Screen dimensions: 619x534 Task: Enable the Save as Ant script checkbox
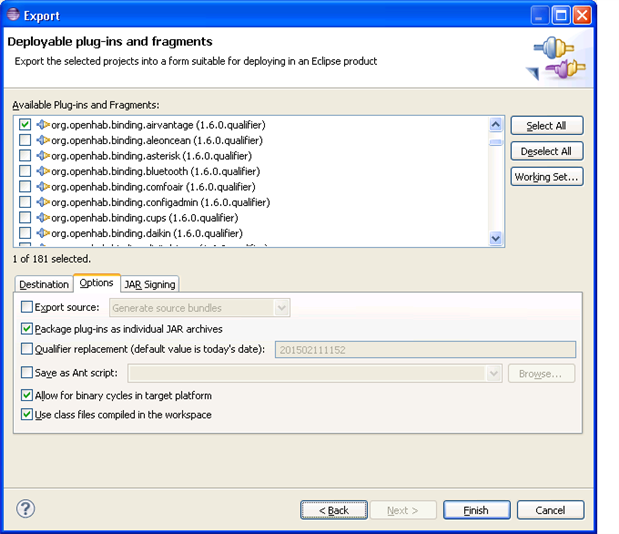(x=27, y=372)
